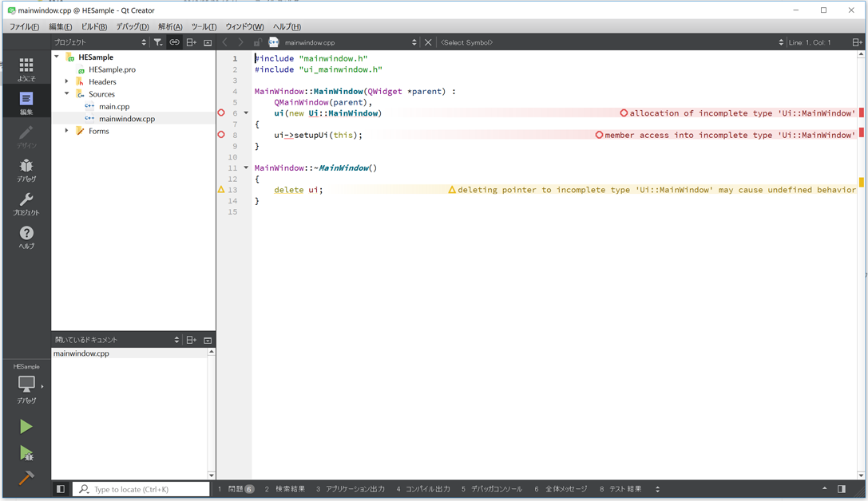Open the Help menu
Viewport: 868px width, 501px height.
coord(287,26)
